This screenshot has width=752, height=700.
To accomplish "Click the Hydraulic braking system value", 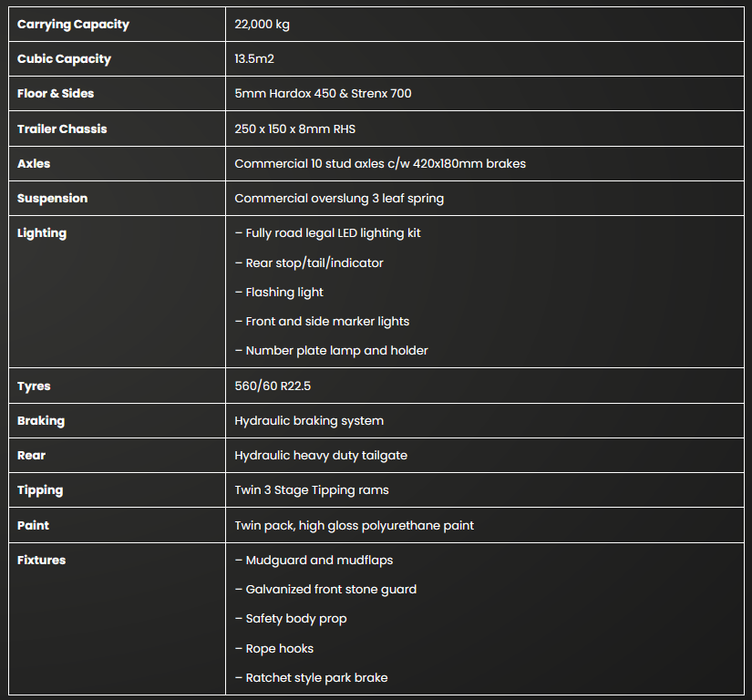I will point(309,421).
